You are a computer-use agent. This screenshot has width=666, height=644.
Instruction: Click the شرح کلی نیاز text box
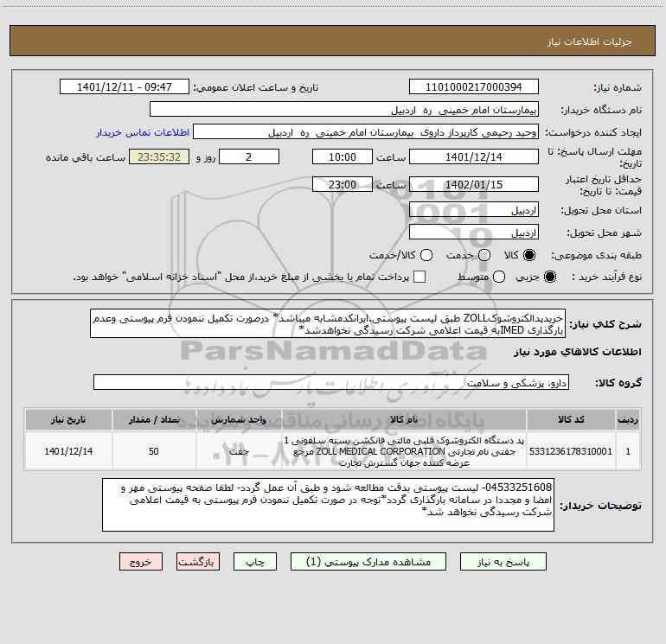click(328, 323)
